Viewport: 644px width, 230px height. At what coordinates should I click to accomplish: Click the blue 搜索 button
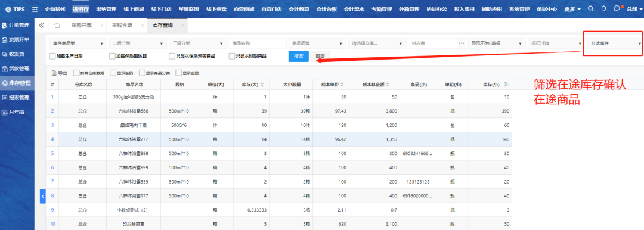click(x=299, y=56)
